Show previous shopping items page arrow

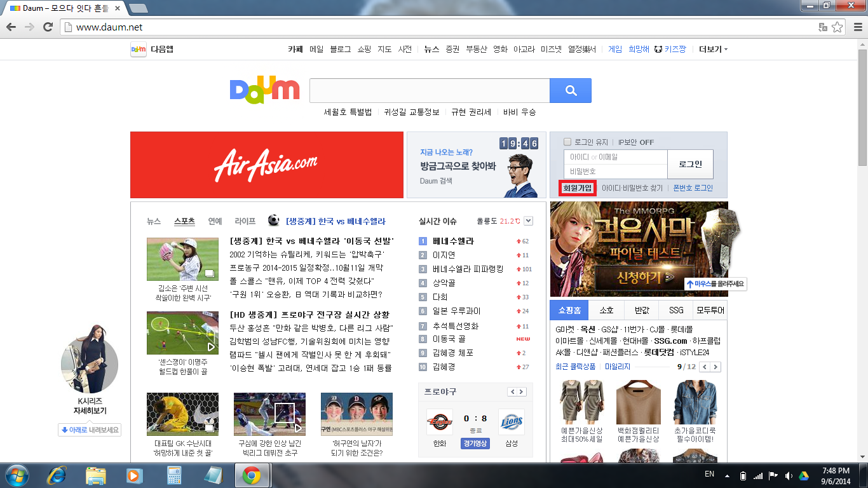tap(704, 367)
